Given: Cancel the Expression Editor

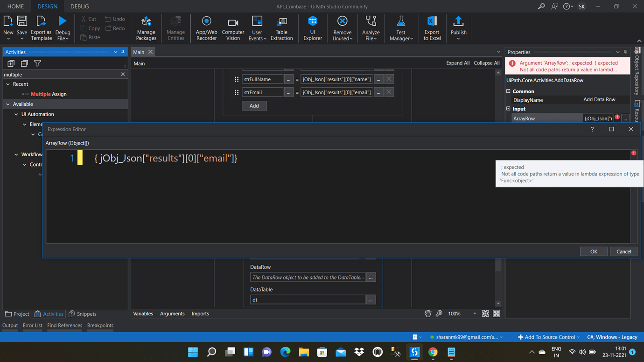Looking at the screenshot, I should click(x=623, y=251).
